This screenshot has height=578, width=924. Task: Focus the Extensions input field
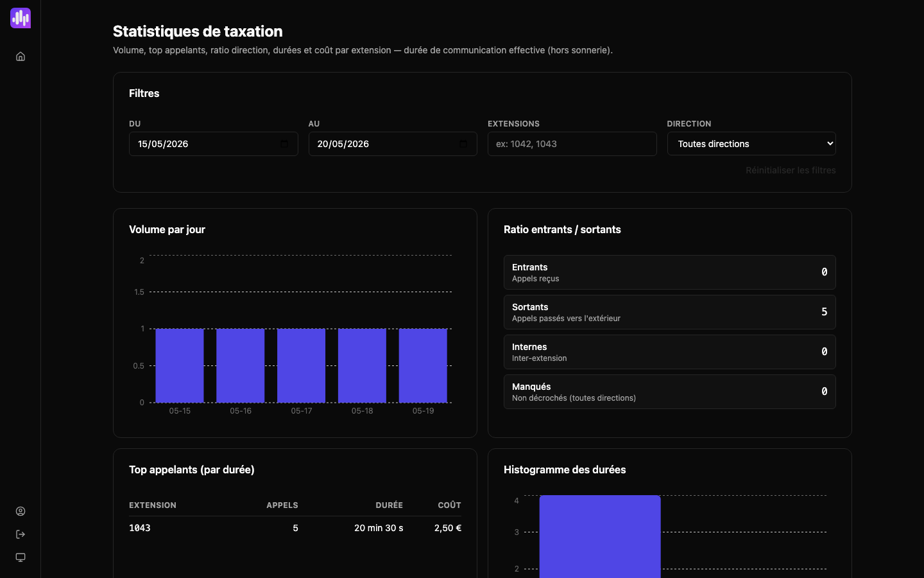[572, 144]
